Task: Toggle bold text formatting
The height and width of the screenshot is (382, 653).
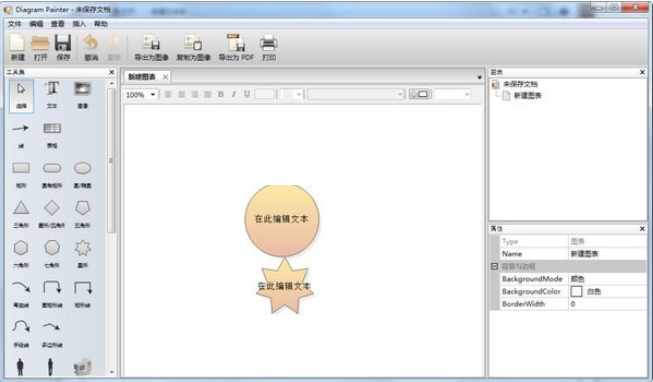Action: pyautogui.click(x=221, y=94)
